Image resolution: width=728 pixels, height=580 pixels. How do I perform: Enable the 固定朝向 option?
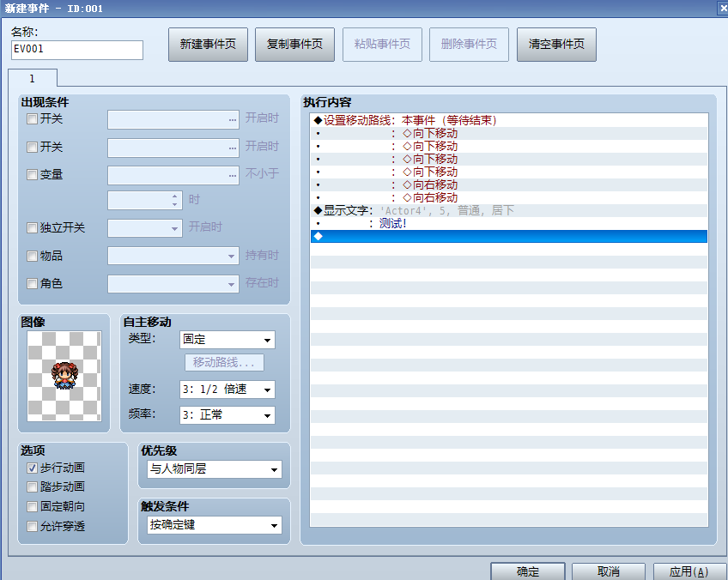coord(32,506)
